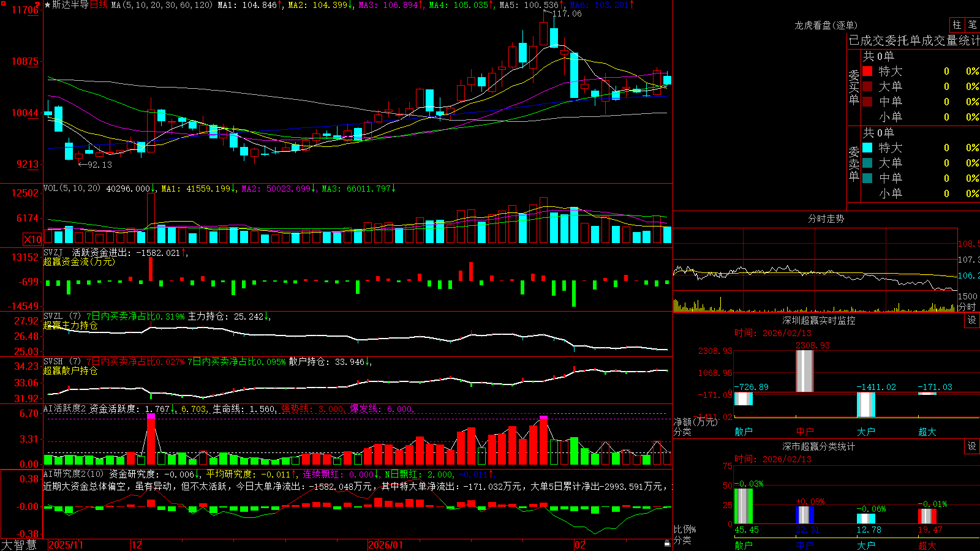Click the SVSH (7) indicator name

pyautogui.click(x=62, y=362)
